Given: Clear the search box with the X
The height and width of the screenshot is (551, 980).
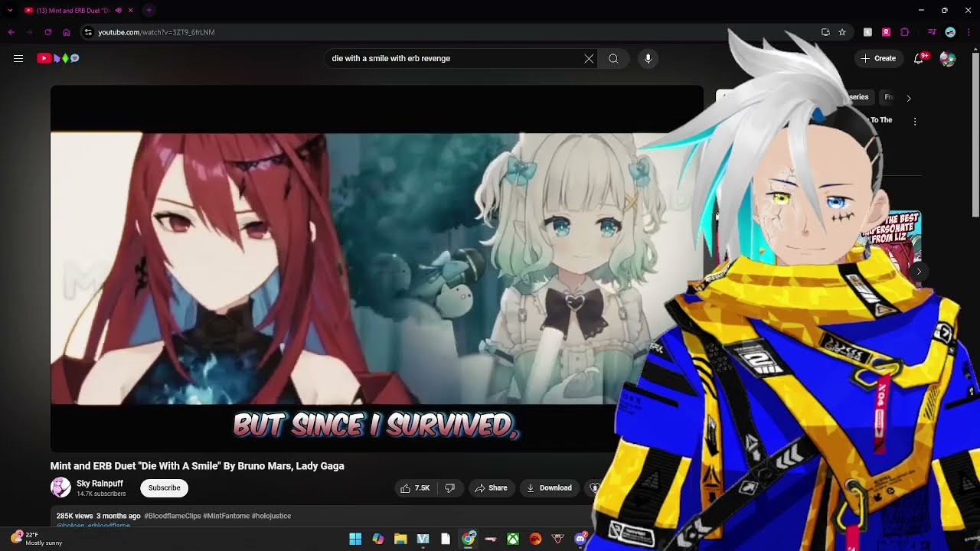Looking at the screenshot, I should 589,58.
